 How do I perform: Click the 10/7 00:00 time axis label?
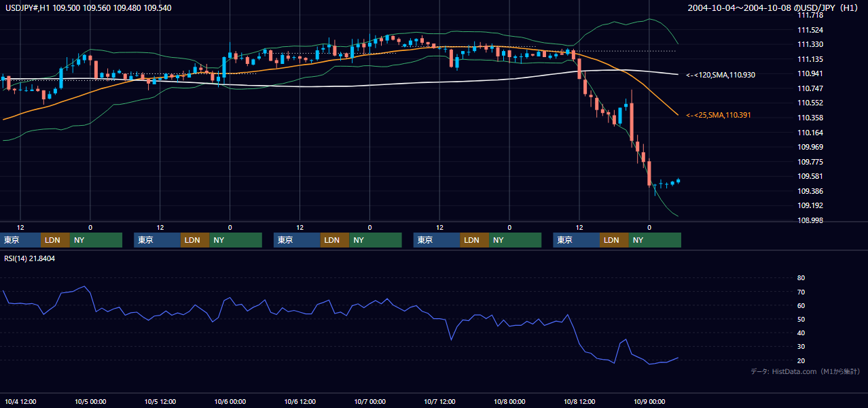click(369, 402)
